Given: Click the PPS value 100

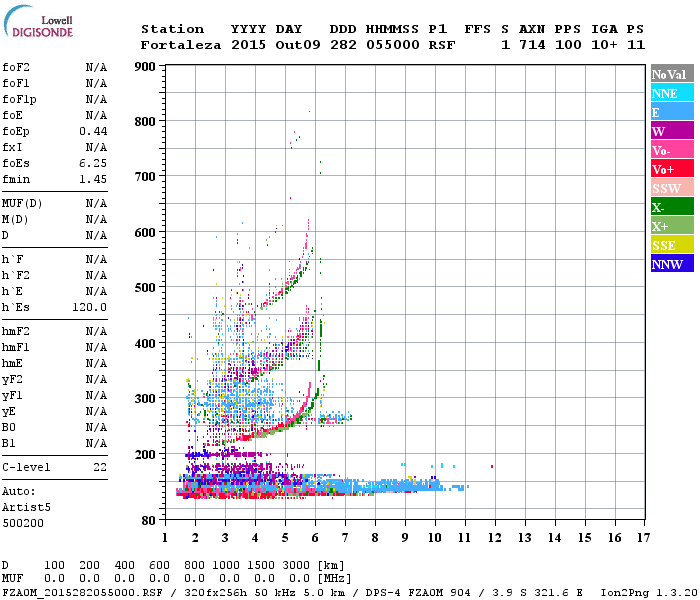Looking at the screenshot, I should (568, 45).
